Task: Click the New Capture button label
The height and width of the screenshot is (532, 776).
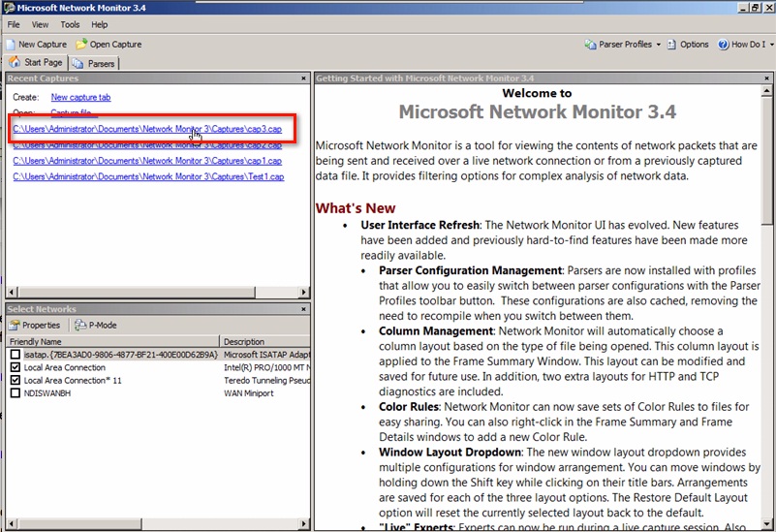Action: tap(43, 45)
